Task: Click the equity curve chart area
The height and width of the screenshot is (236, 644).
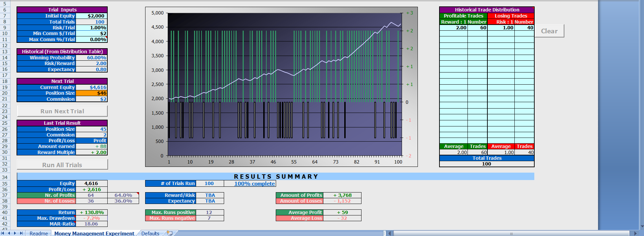Action: pos(281,87)
